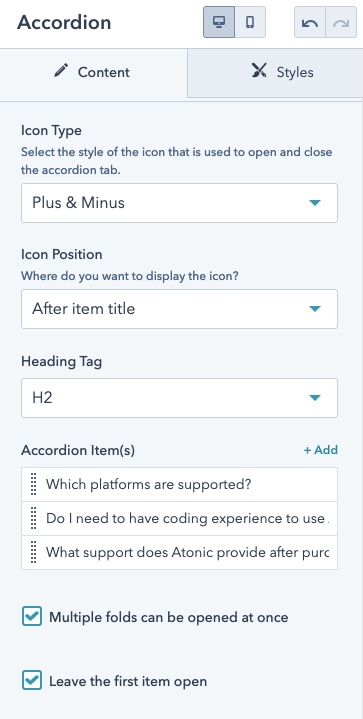Click drag handle for coding experience item
Image resolution: width=363 pixels, height=719 pixels.
(x=33, y=518)
